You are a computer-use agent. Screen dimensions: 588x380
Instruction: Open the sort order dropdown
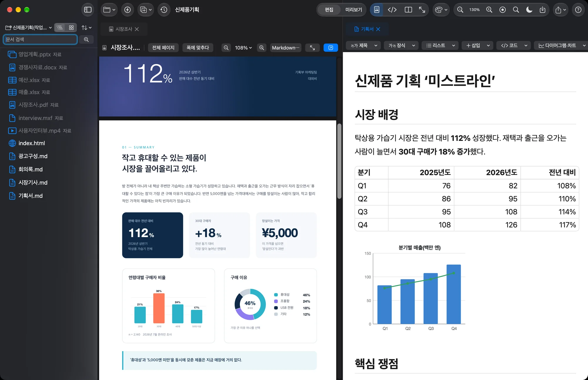click(86, 27)
